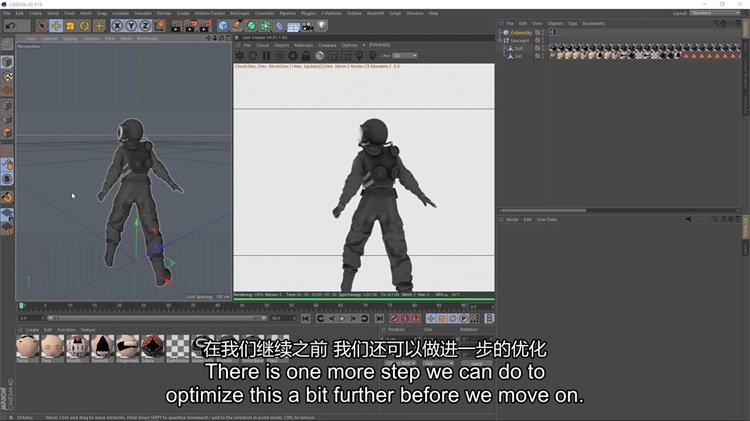Open the Live Viewer channel dropdown
750x421 pixels.
[404, 56]
